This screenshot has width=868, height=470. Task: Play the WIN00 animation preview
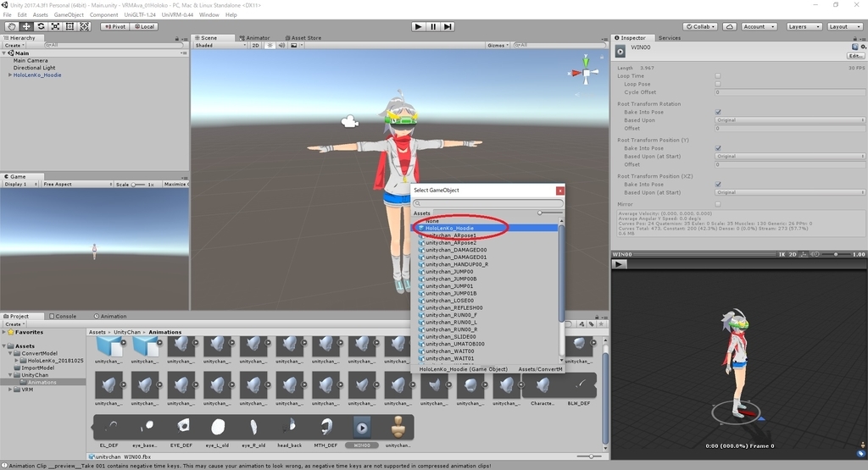pos(619,264)
